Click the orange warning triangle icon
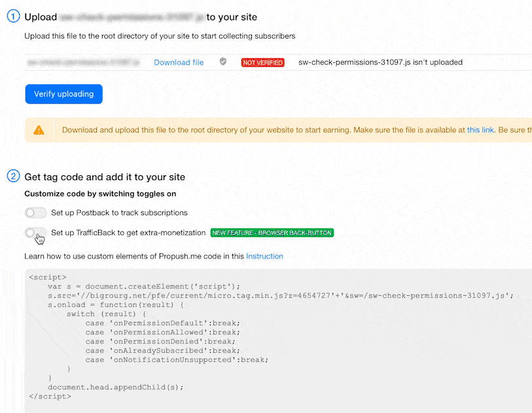This screenshot has height=413, width=532. 39,130
